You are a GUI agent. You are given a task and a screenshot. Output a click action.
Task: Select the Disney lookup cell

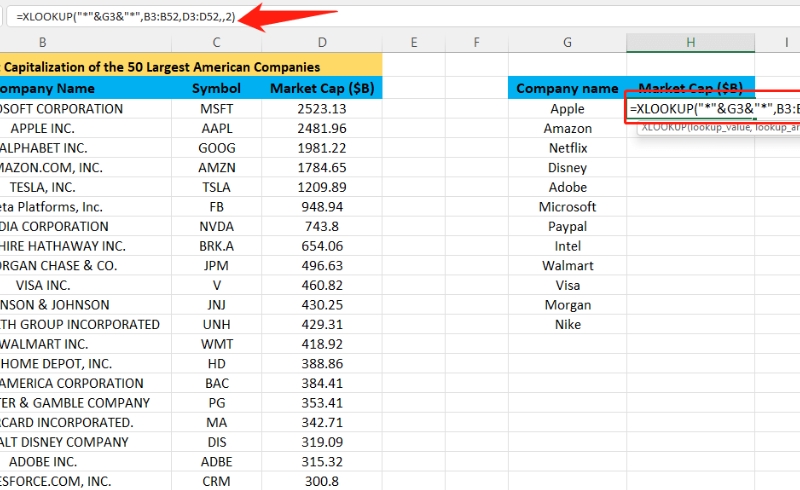tap(567, 167)
